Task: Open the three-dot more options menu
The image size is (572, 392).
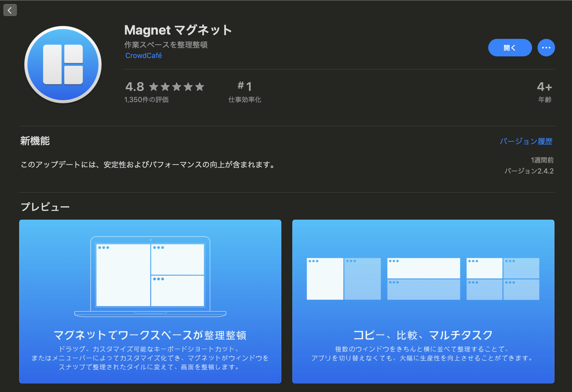Action: point(546,48)
